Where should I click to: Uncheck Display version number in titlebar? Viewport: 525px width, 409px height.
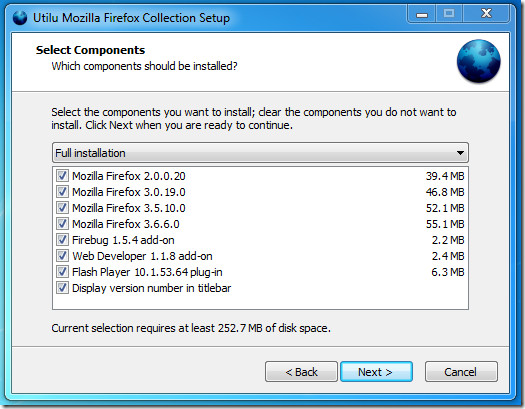tap(62, 288)
